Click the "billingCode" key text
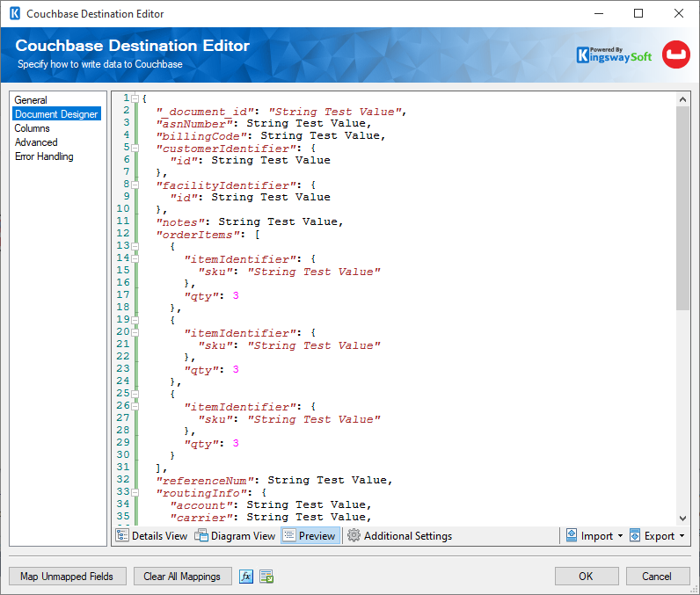The width and height of the screenshot is (700, 595). [x=201, y=136]
